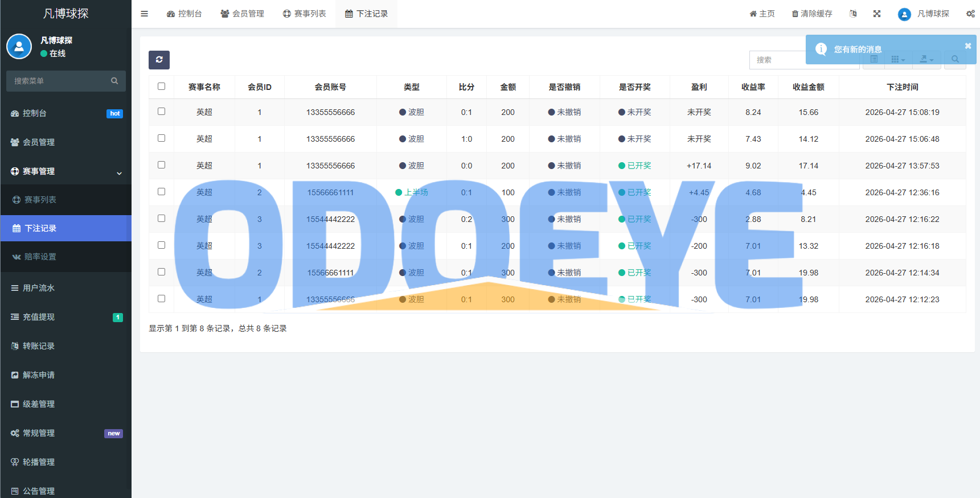Switch to the 赛事列表 tab in top bar
The height and width of the screenshot is (498, 980).
coord(304,14)
